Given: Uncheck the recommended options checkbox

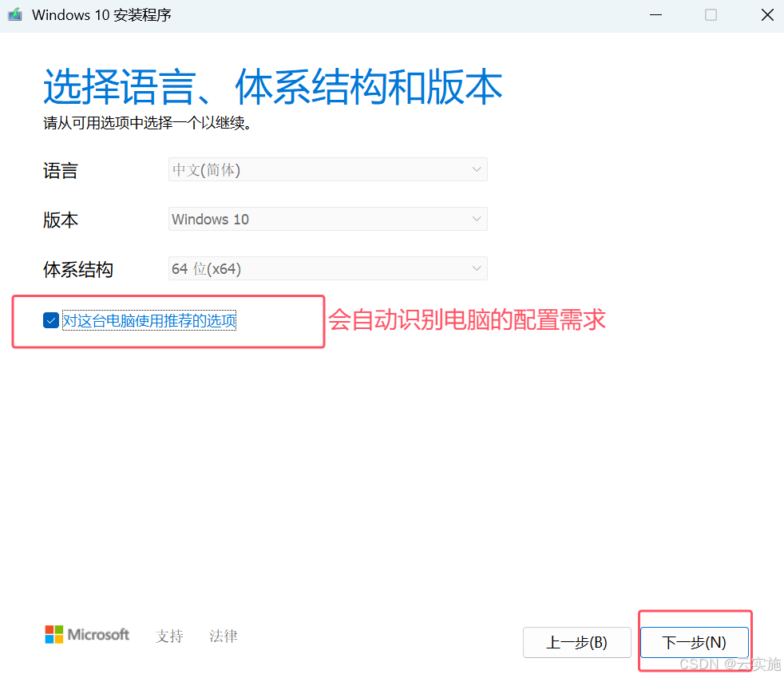Looking at the screenshot, I should pos(51,320).
